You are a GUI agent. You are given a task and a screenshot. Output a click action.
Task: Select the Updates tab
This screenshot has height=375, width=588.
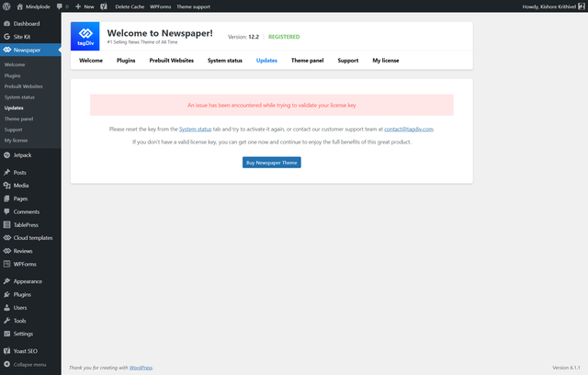point(266,61)
